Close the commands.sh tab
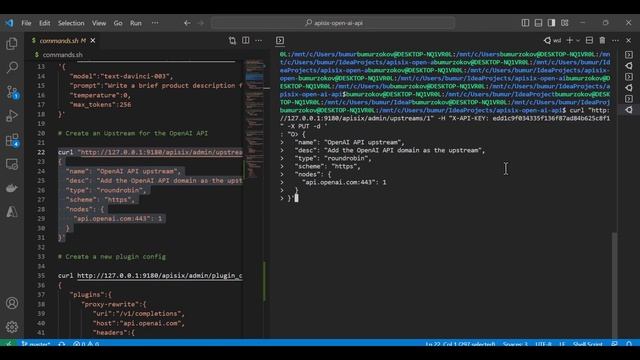 coord(93,40)
